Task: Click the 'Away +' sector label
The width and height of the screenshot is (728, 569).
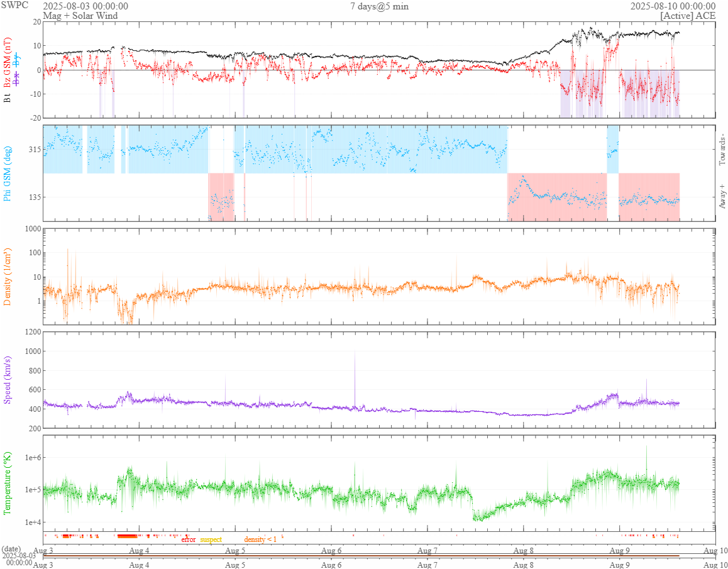Action: [x=722, y=196]
